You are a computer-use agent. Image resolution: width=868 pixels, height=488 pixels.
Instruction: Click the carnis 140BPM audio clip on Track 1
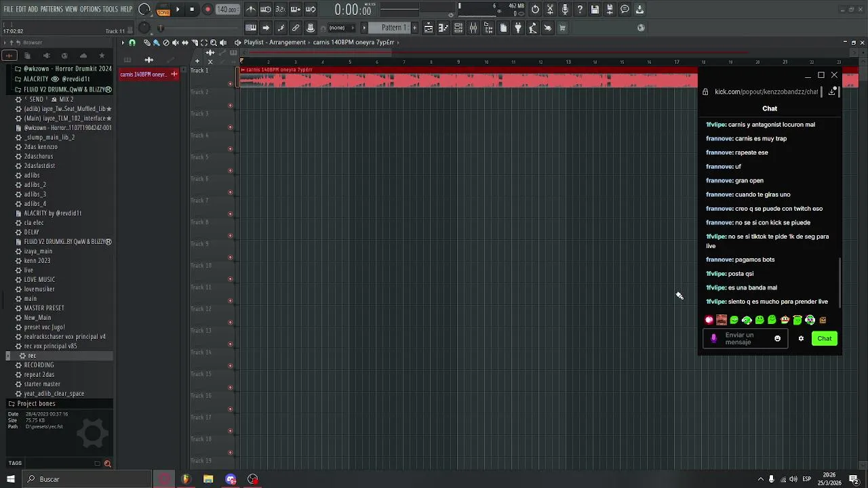tap(469, 77)
